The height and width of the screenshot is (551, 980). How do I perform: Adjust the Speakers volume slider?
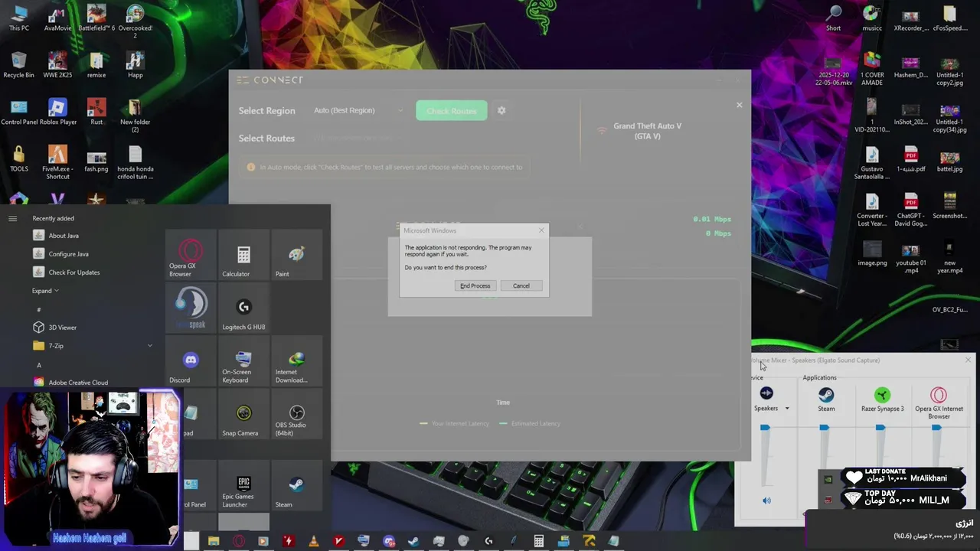tap(765, 428)
